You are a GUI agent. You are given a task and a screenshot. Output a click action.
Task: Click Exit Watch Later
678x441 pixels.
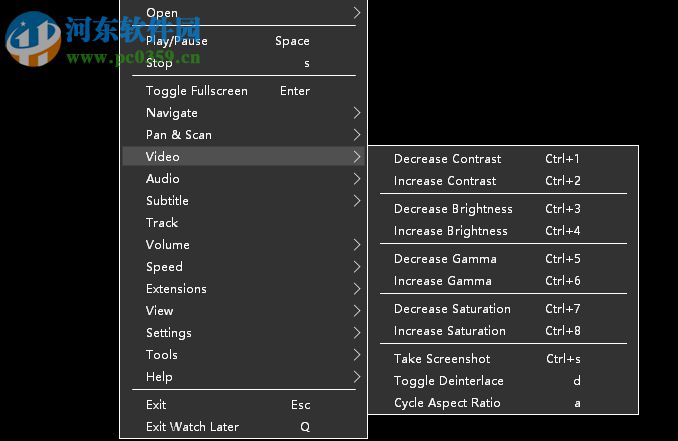[192, 427]
